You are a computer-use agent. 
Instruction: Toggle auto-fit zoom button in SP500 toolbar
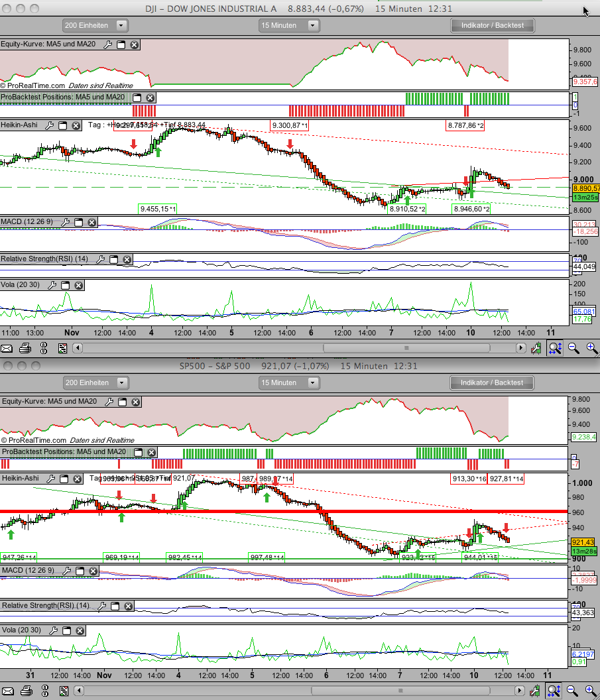click(x=554, y=691)
